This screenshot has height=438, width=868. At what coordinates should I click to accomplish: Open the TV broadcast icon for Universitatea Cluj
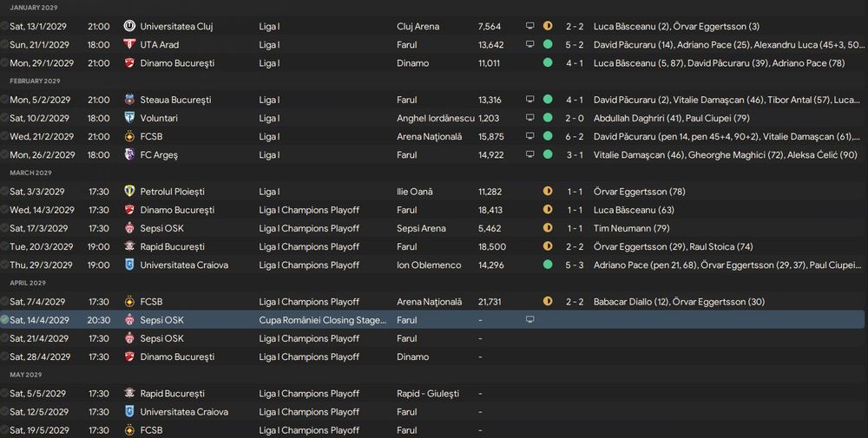point(529,26)
